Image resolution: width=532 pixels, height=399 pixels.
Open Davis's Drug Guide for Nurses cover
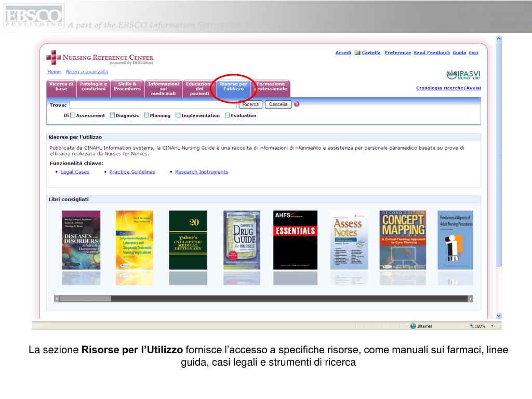coord(242,240)
